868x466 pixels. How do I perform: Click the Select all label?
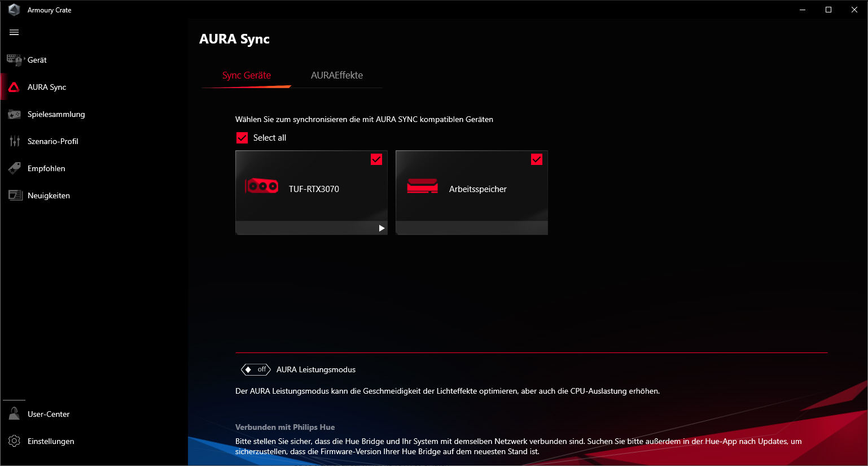click(x=270, y=138)
